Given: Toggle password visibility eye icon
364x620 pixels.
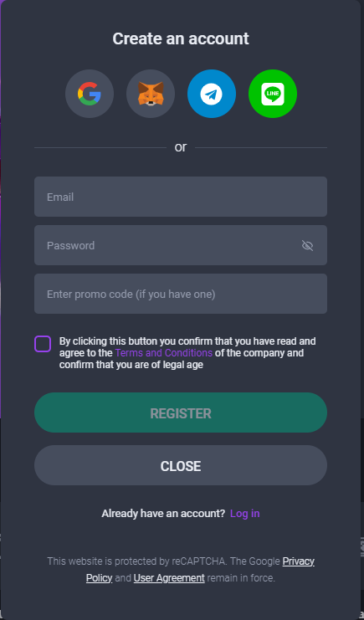Looking at the screenshot, I should 307,245.
